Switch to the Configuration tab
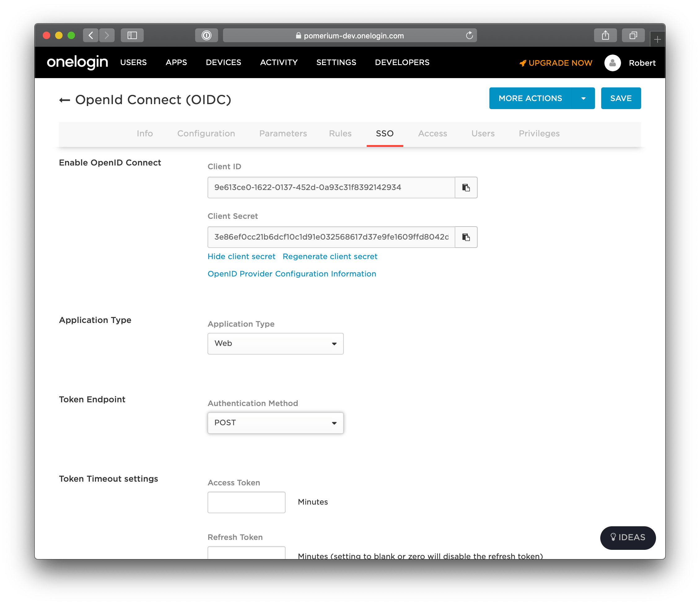This screenshot has width=700, height=605. pos(206,133)
